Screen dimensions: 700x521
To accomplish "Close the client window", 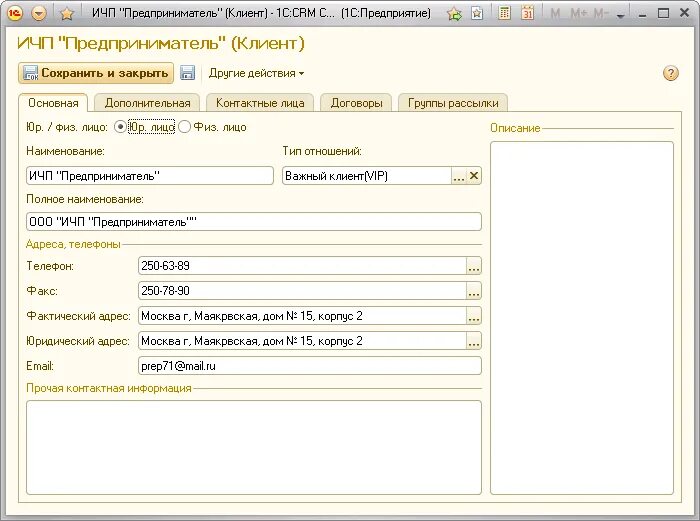I will [x=684, y=13].
